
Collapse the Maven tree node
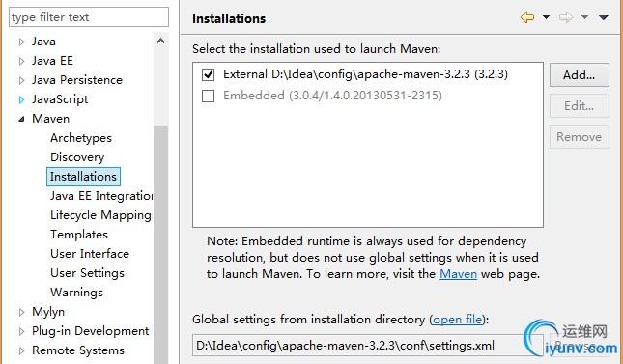point(22,119)
